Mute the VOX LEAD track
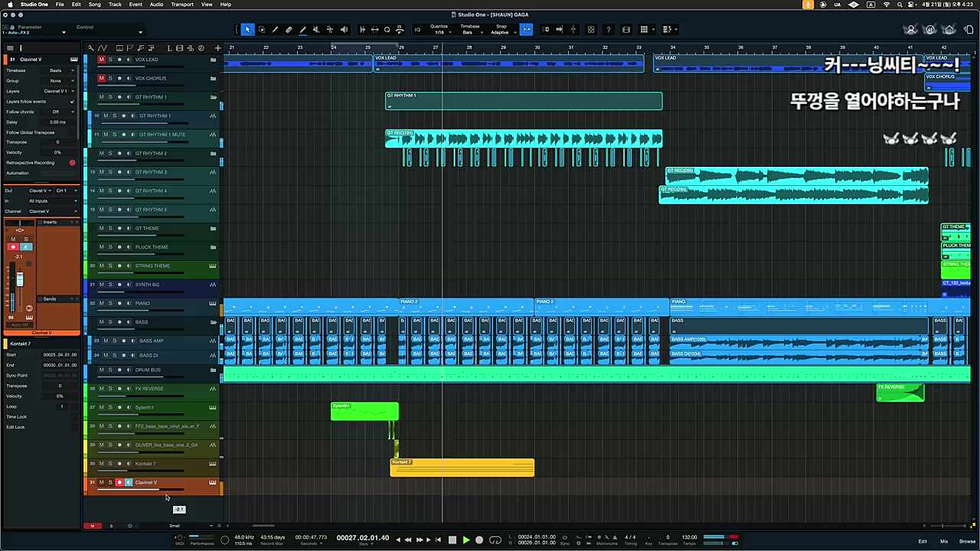The height and width of the screenshot is (551, 980). (x=101, y=60)
